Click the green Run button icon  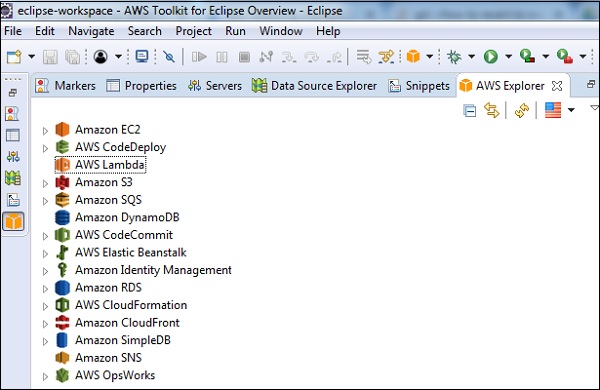[x=491, y=57]
